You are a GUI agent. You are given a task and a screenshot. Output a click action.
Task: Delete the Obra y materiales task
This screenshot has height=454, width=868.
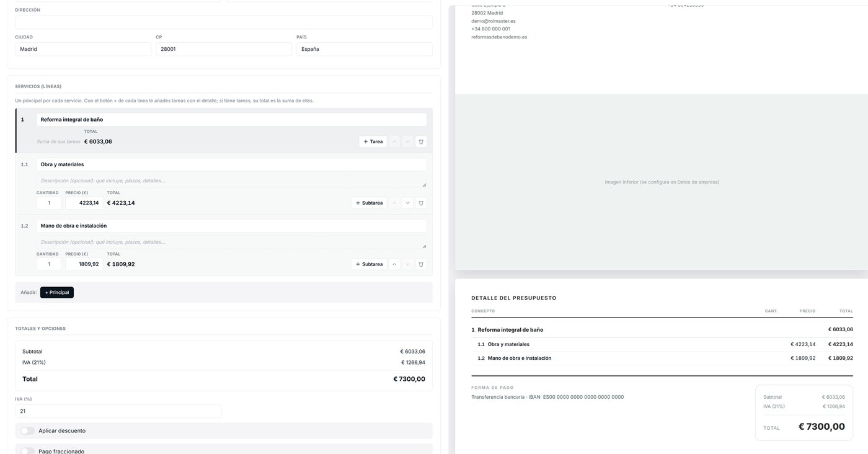[421, 203]
